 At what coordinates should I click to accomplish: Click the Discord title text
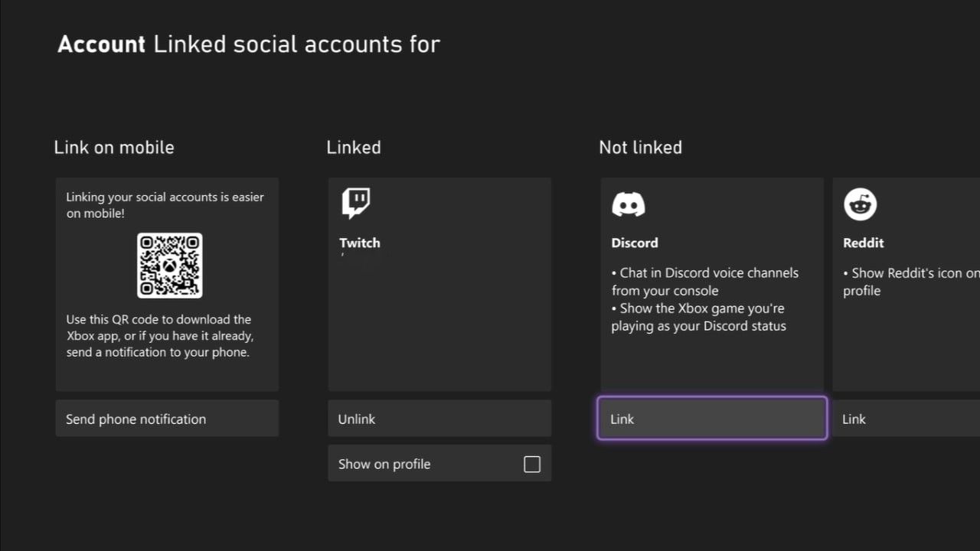coord(634,243)
